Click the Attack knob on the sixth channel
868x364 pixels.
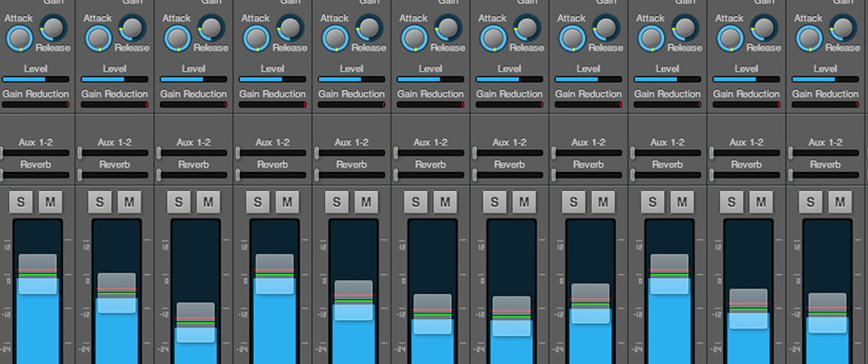click(413, 38)
